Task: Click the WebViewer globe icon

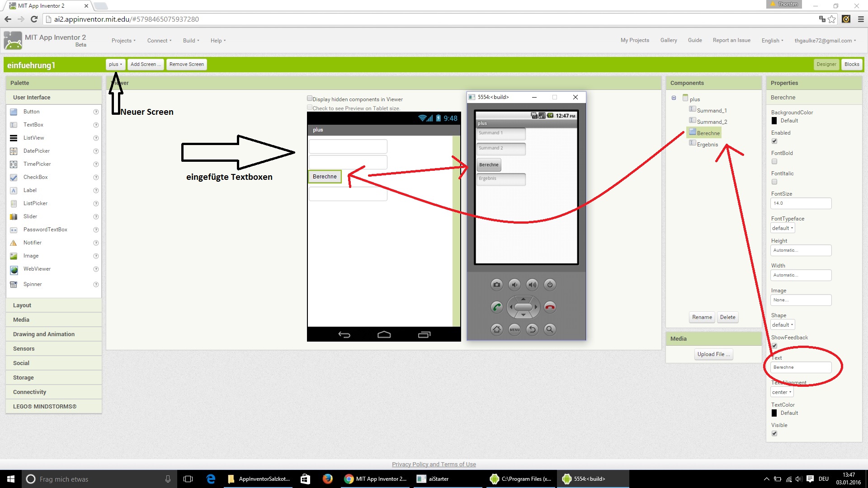Action: tap(14, 270)
